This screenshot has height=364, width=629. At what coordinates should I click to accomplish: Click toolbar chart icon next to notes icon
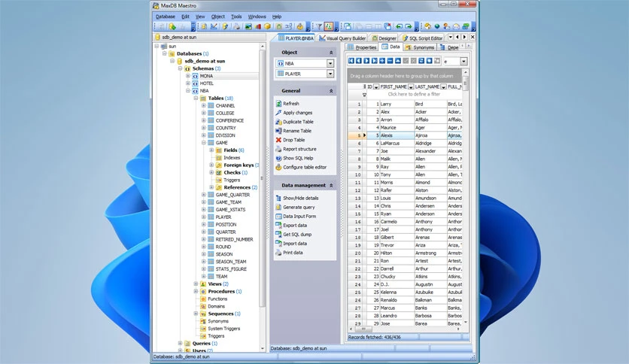click(214, 26)
